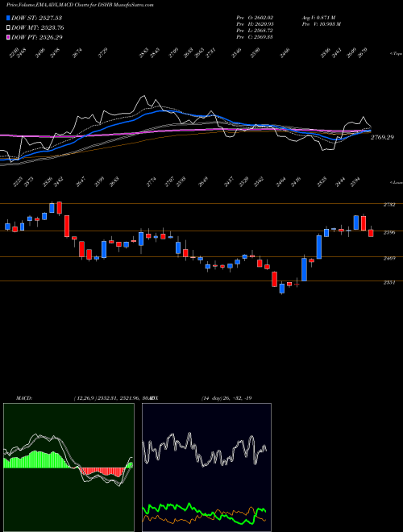
Task: Click the 2351 price level label
Action: 389,283
